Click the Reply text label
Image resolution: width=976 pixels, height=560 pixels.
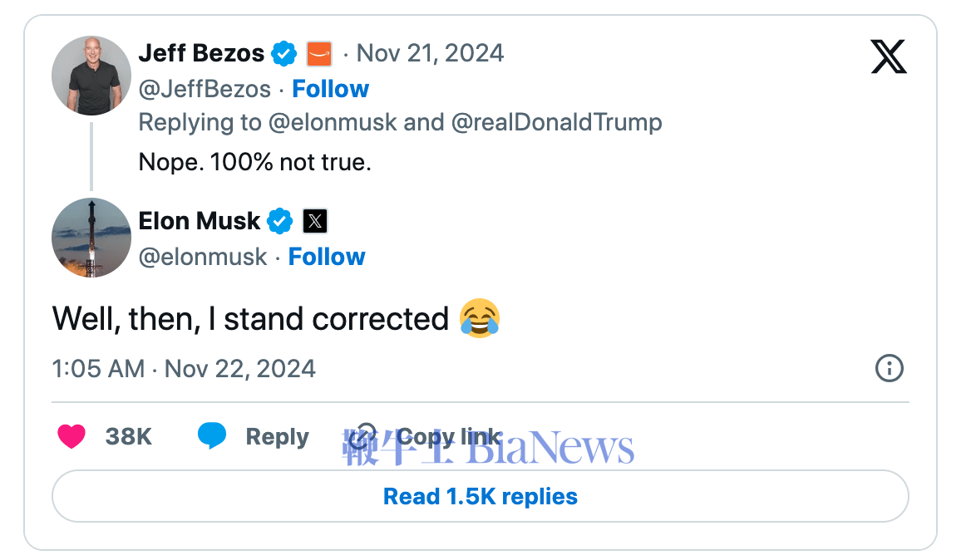coord(277,437)
